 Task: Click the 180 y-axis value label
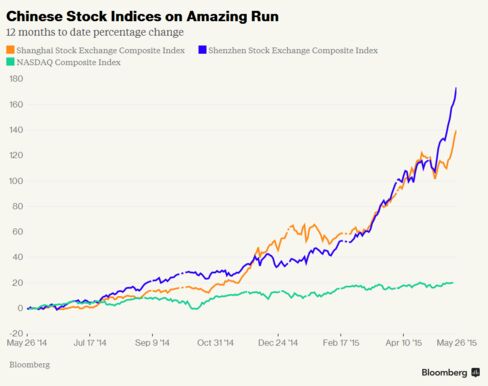point(16,79)
